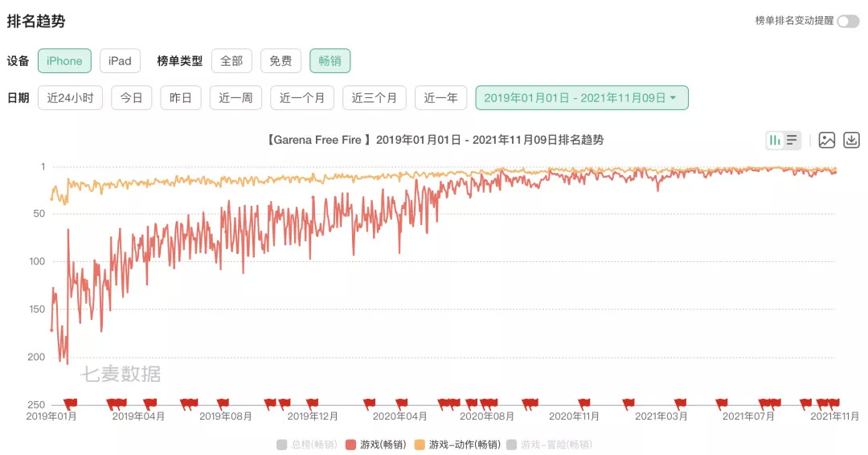Viewport: 868px width, 455px height.
Task: Click the download data icon
Action: 851,141
